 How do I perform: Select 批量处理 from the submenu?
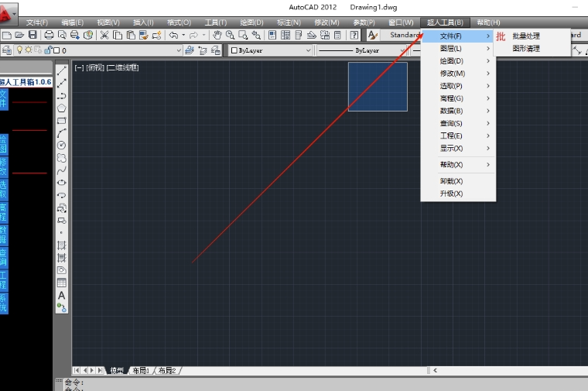[532, 36]
